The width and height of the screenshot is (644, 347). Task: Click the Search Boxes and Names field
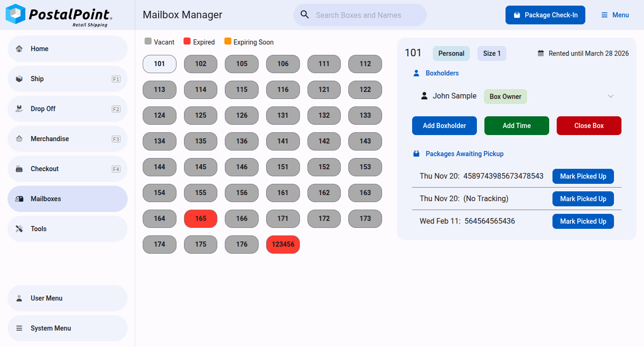[x=366, y=15]
